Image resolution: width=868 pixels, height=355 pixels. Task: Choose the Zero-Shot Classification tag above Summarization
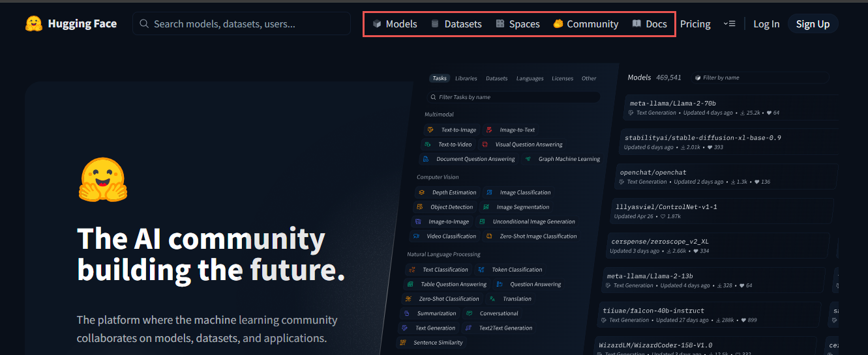pyautogui.click(x=442, y=298)
